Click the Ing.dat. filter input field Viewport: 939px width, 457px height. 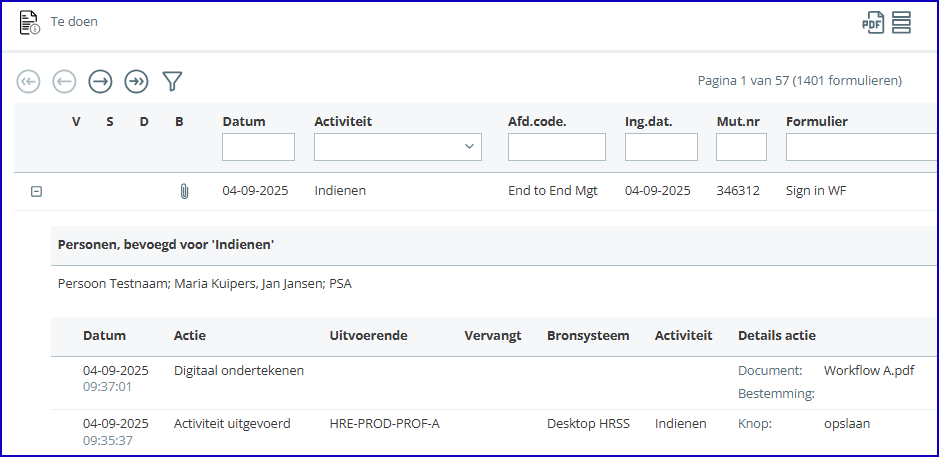coord(661,147)
